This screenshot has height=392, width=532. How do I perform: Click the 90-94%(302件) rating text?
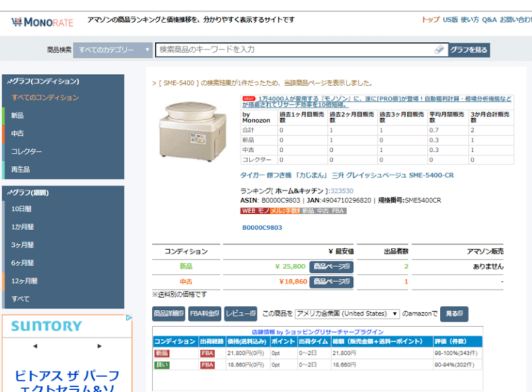click(455, 365)
